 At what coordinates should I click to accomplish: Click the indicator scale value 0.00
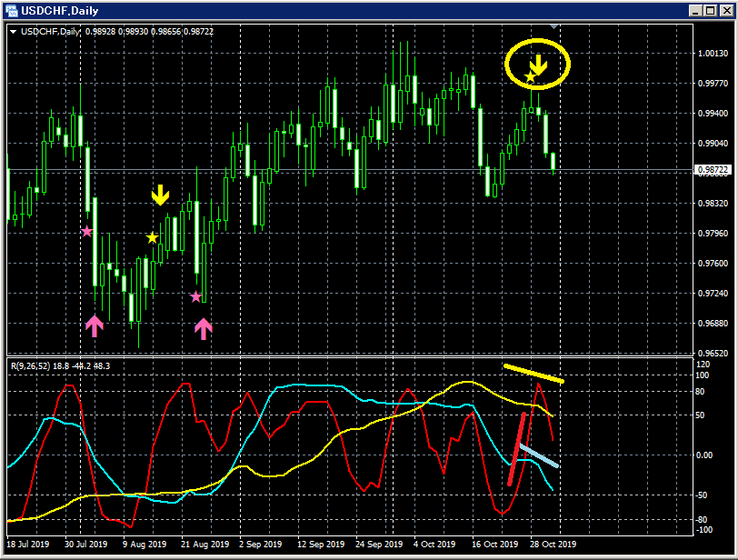pos(704,455)
